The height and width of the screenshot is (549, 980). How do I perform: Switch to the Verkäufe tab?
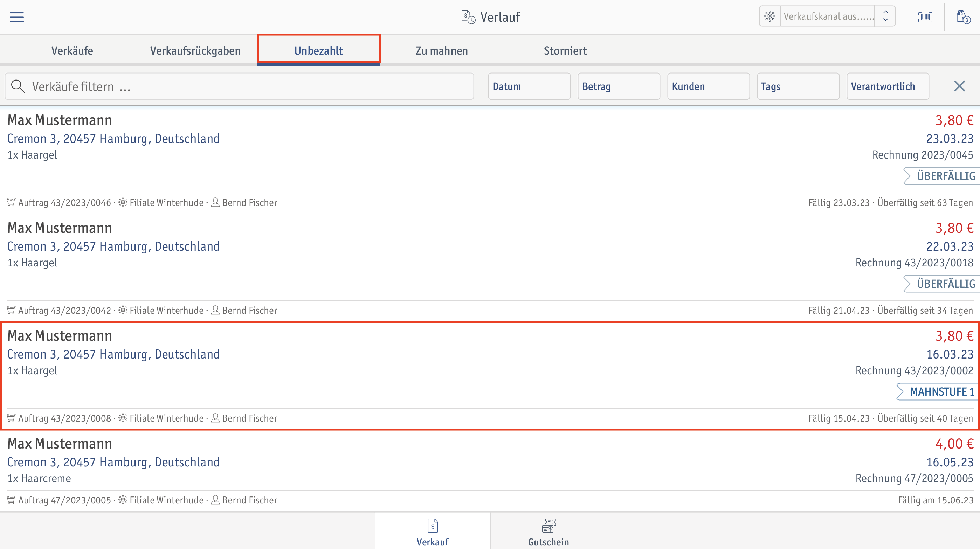72,50
